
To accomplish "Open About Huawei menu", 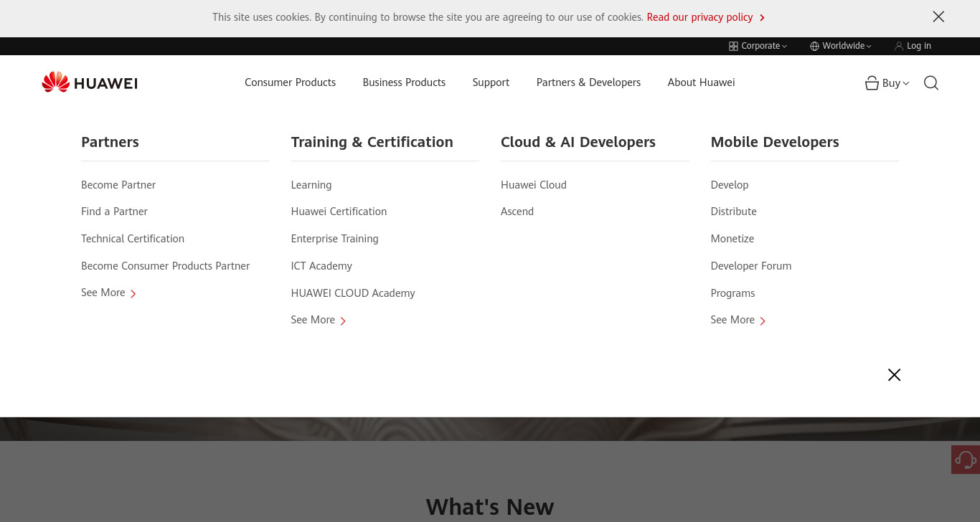I will click(701, 82).
